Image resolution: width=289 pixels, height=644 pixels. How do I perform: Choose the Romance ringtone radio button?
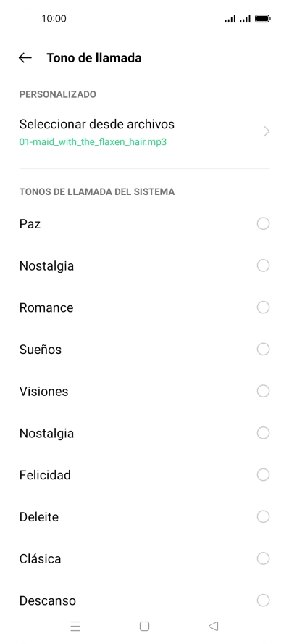(263, 307)
